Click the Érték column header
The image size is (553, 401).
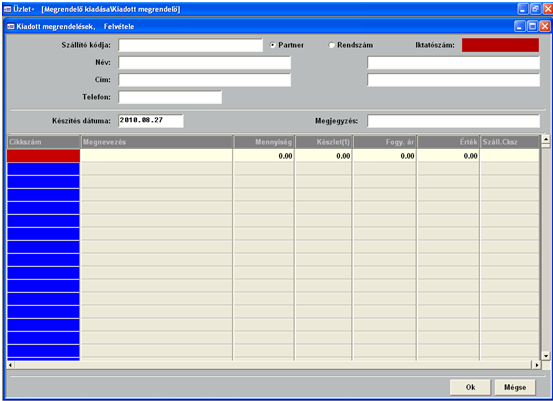pyautogui.click(x=448, y=142)
